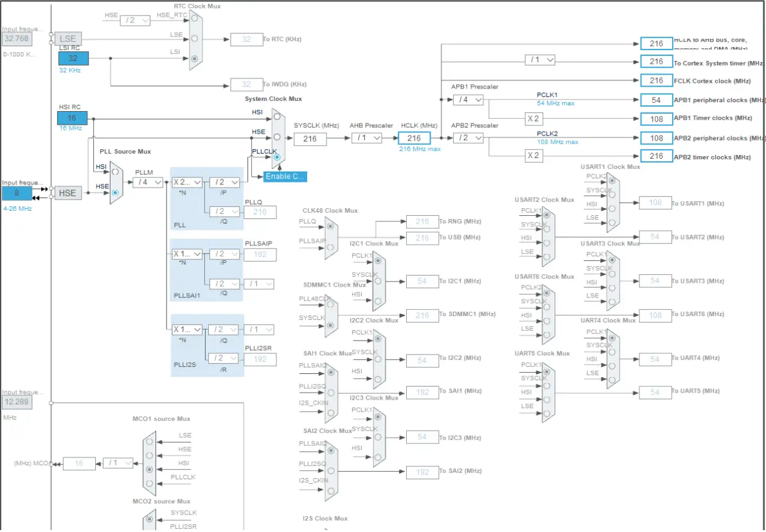Click the HCLK frequency input field
Screen dimensions: 766x532
pos(414,138)
